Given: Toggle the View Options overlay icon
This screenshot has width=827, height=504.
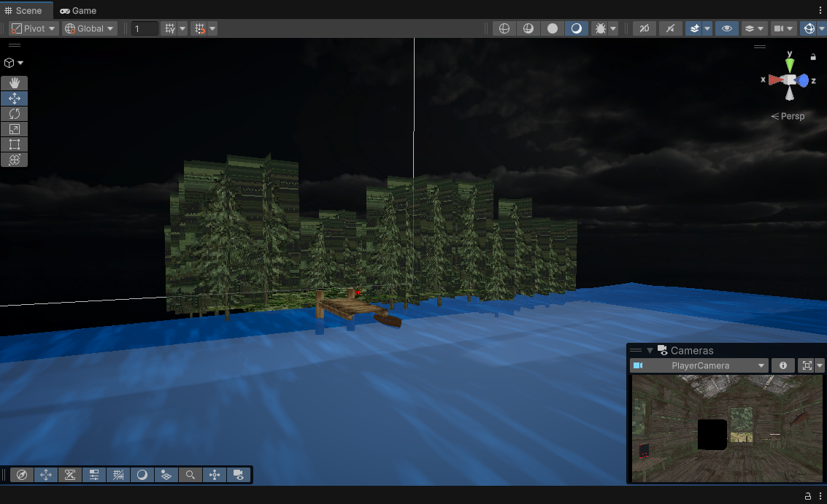Looking at the screenshot, I should (x=166, y=475).
